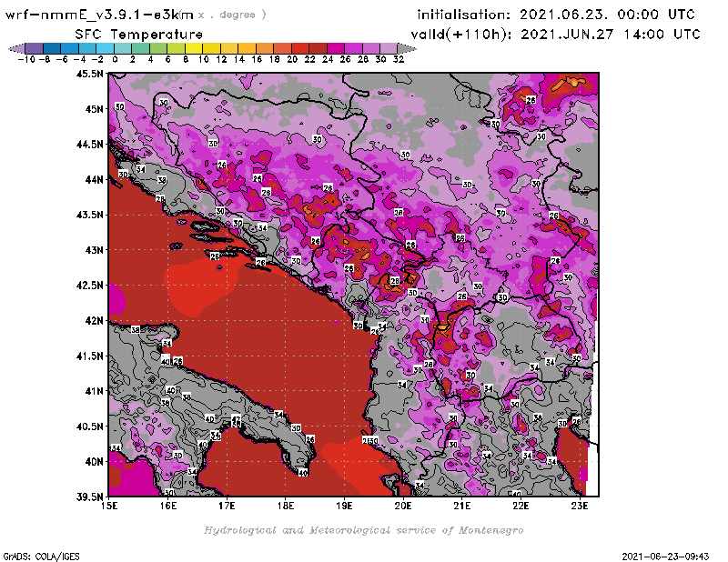The width and height of the screenshot is (728, 562).
Task: Pick the legend swatch between 28 and 30
Action: [x=370, y=48]
